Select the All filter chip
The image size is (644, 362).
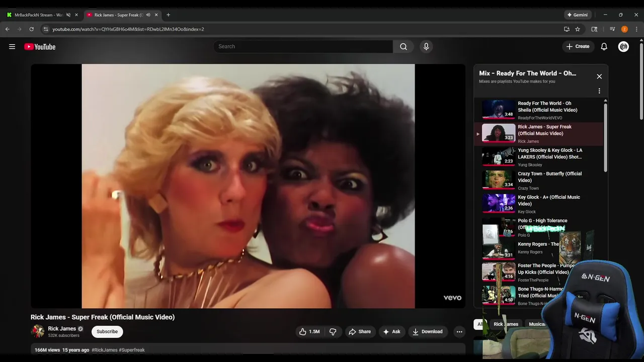click(479, 324)
